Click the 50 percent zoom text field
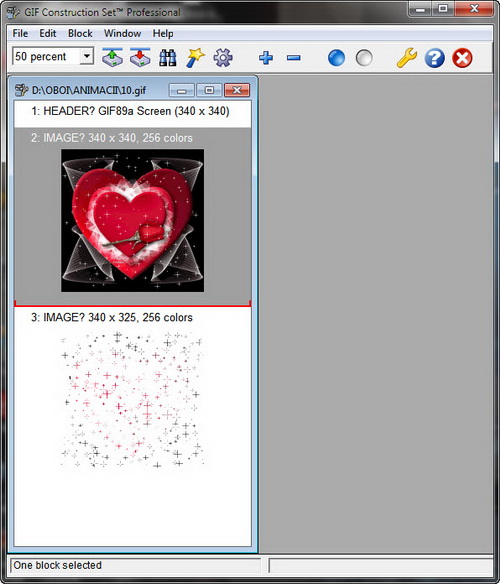 (46, 56)
